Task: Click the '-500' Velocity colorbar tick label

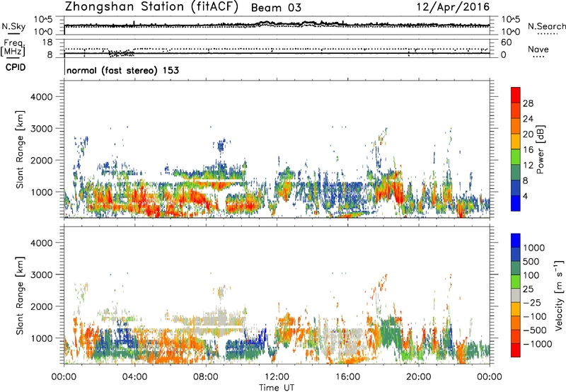Action: click(535, 330)
